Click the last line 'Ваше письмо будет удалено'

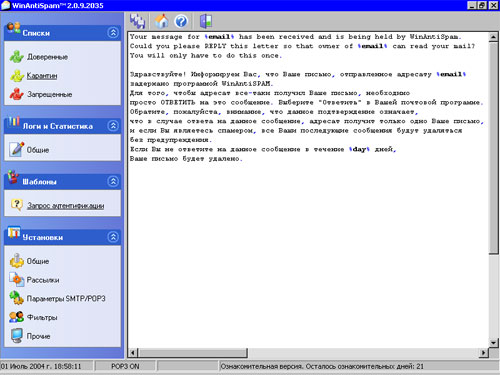pyautogui.click(x=186, y=158)
